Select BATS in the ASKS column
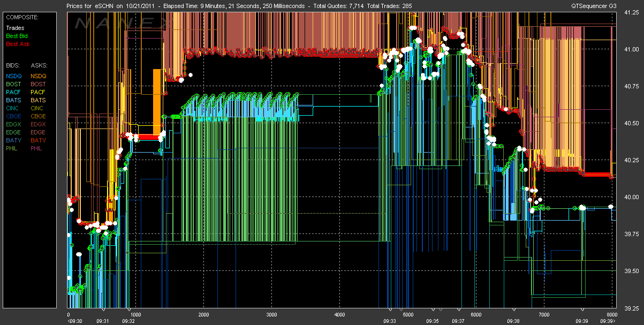The image size is (644, 325). (39, 100)
